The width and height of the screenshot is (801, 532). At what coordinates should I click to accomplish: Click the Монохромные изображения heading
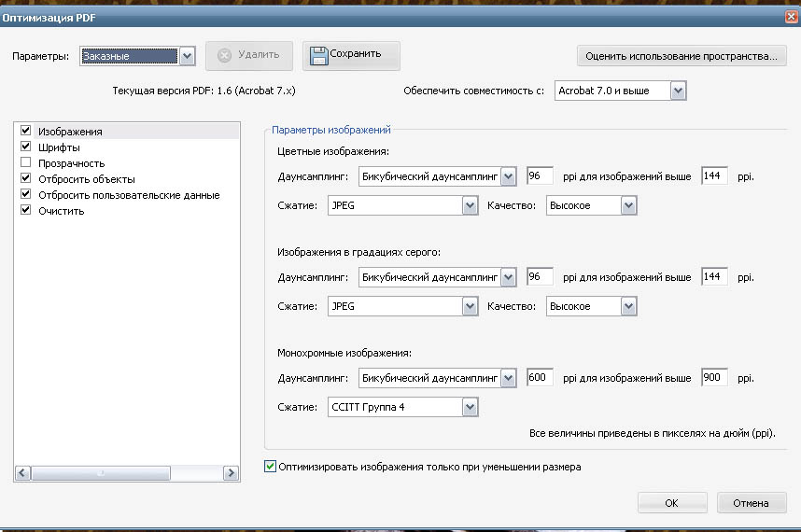click(344, 354)
